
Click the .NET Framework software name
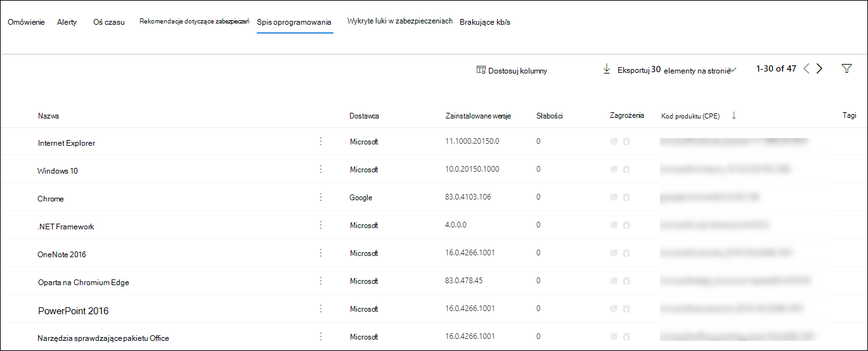click(x=66, y=226)
